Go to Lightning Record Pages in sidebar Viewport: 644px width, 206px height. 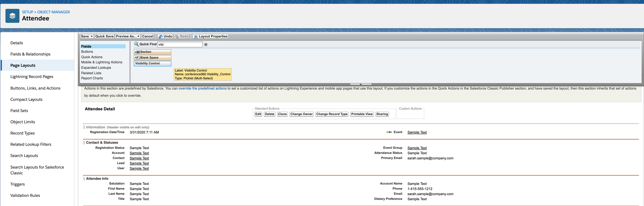[32, 77]
